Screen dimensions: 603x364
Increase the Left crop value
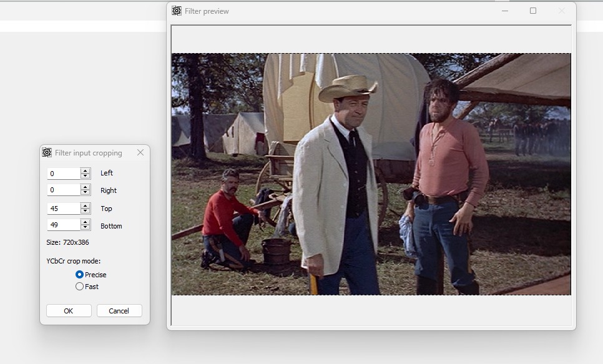86,171
